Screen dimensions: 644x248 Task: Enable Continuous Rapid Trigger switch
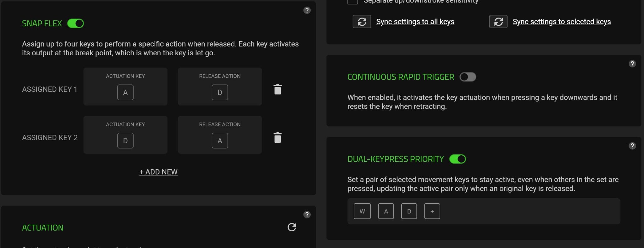tap(468, 77)
